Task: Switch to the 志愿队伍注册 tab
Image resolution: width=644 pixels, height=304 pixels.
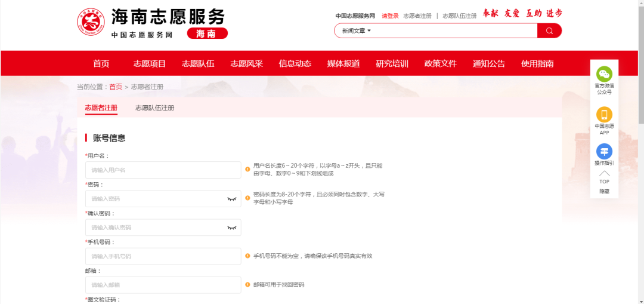Action: coord(154,108)
